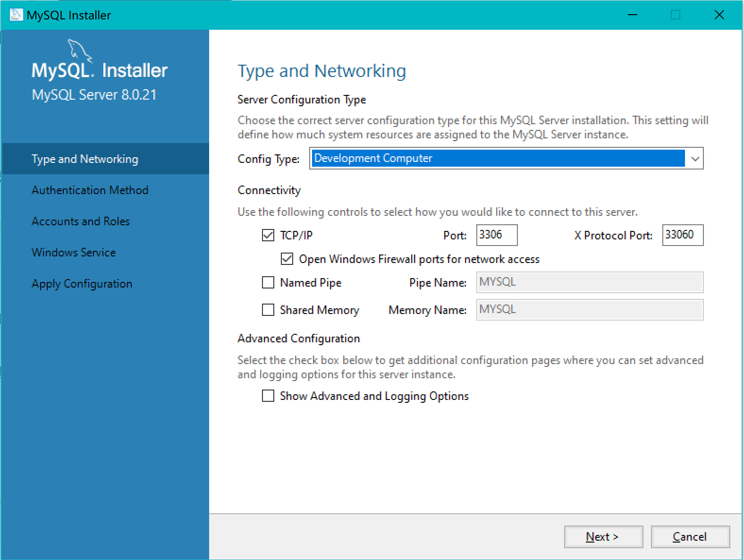This screenshot has height=560, width=744.
Task: Close the MySQL Installer window
Action: pos(719,15)
